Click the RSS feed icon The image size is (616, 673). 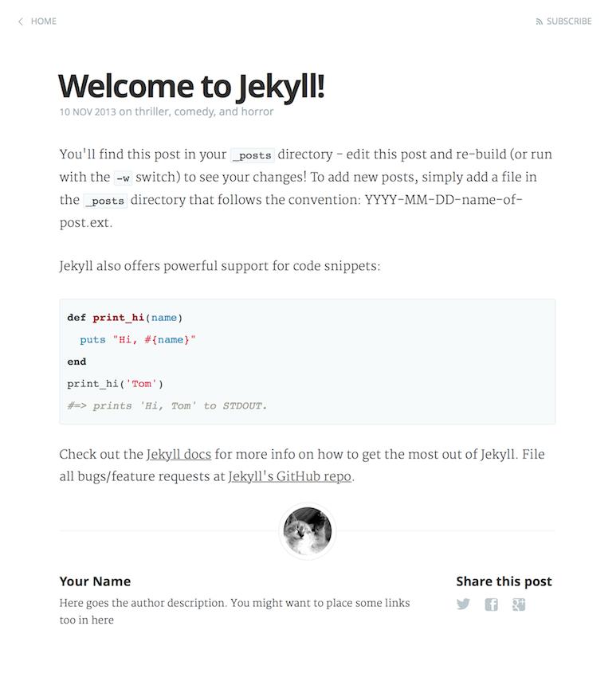539,22
